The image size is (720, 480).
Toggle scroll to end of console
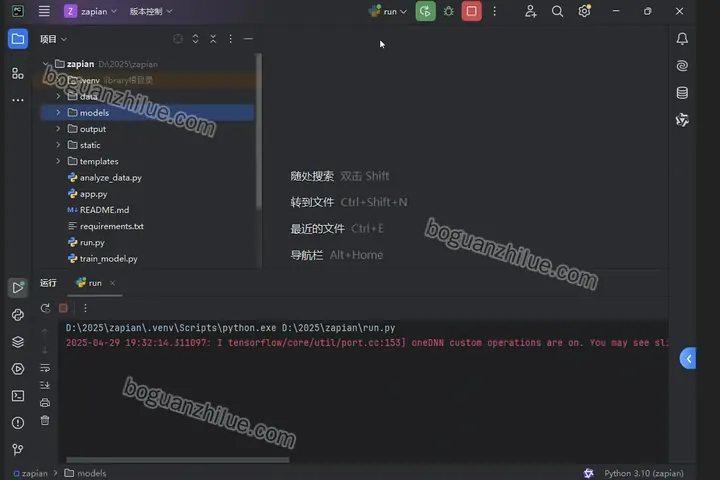(45, 385)
